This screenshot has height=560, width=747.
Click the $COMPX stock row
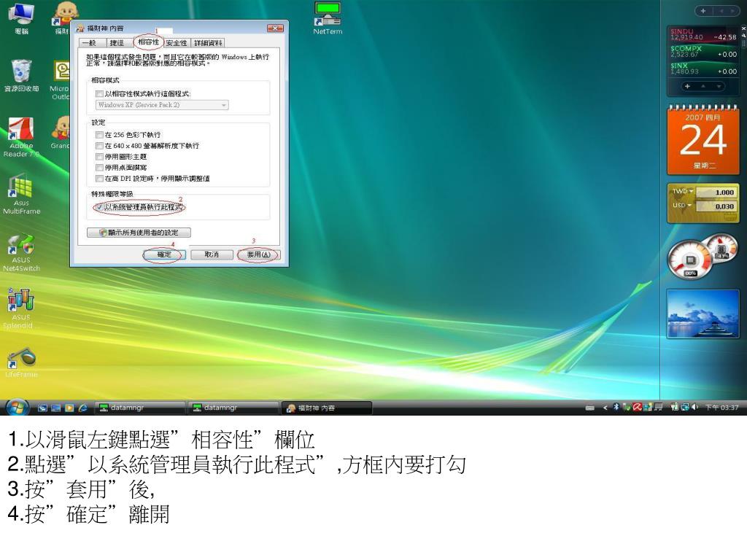(703, 52)
